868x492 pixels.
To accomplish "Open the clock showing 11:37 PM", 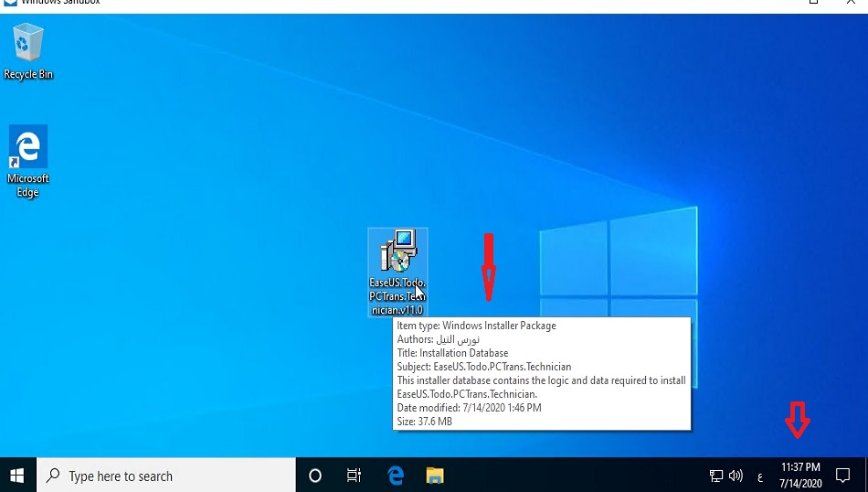I will tap(800, 476).
